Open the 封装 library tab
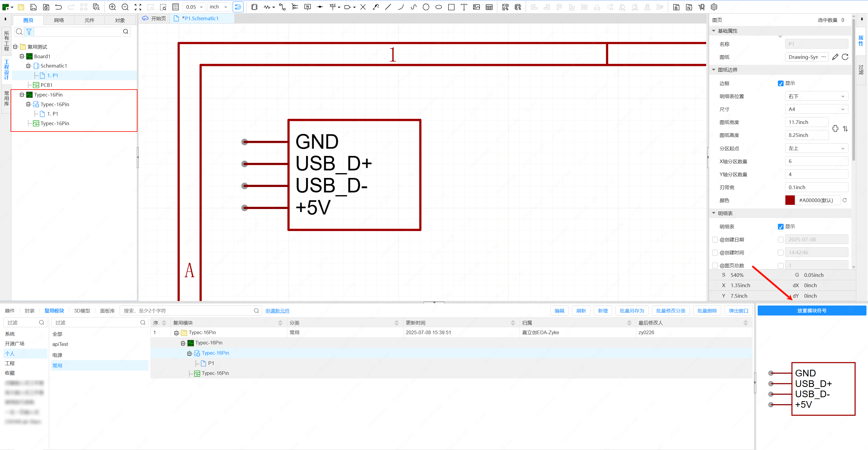 click(x=30, y=311)
